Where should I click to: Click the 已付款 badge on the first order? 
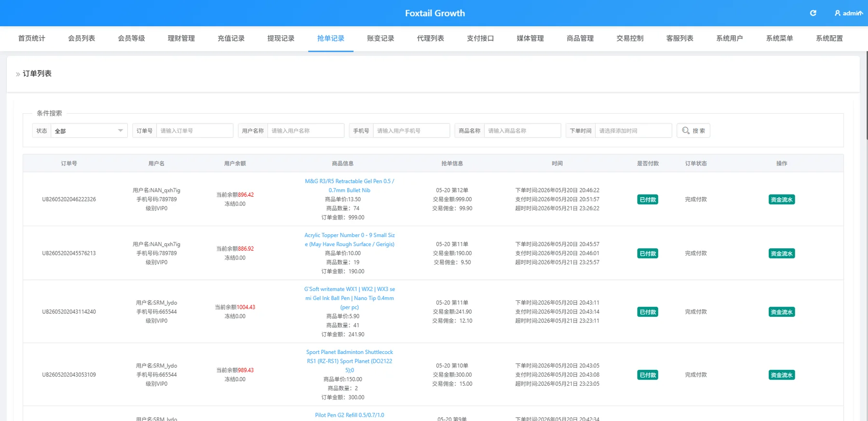point(648,200)
